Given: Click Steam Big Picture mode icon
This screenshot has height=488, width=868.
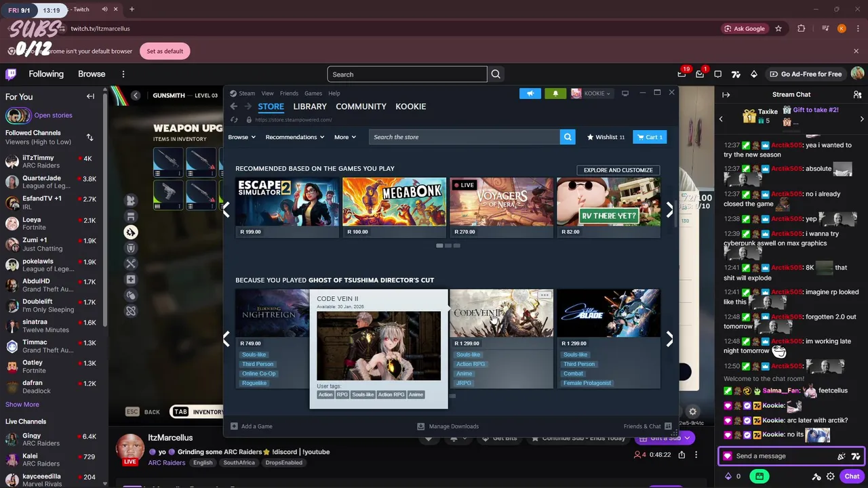Looking at the screenshot, I should [625, 93].
